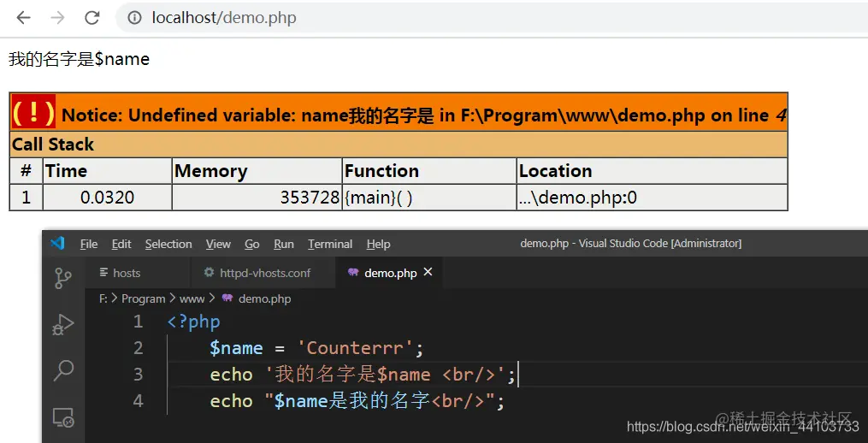The height and width of the screenshot is (443, 868).
Task: Click the browser back arrow
Action: click(x=23, y=18)
